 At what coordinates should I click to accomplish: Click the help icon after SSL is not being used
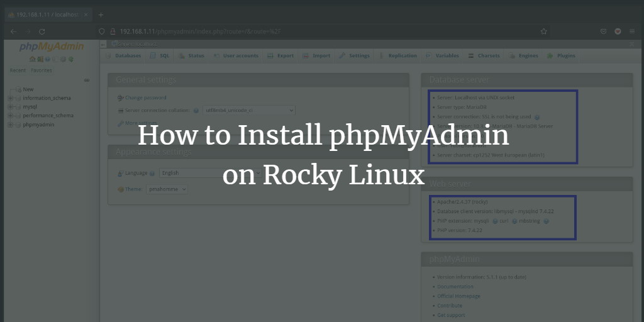pyautogui.click(x=537, y=117)
